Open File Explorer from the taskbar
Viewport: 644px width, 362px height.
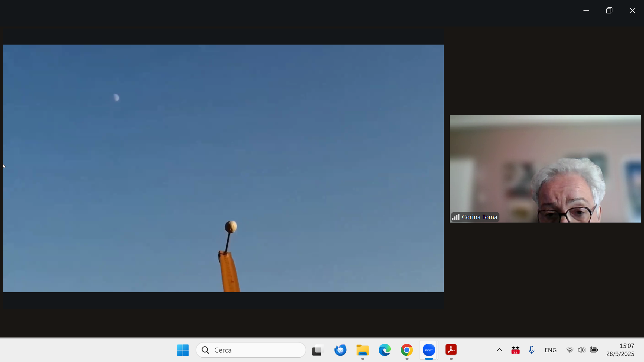tap(362, 350)
